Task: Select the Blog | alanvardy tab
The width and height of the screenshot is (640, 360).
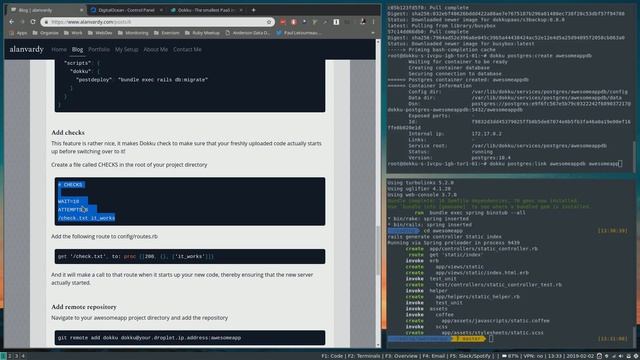Action: pos(47,10)
